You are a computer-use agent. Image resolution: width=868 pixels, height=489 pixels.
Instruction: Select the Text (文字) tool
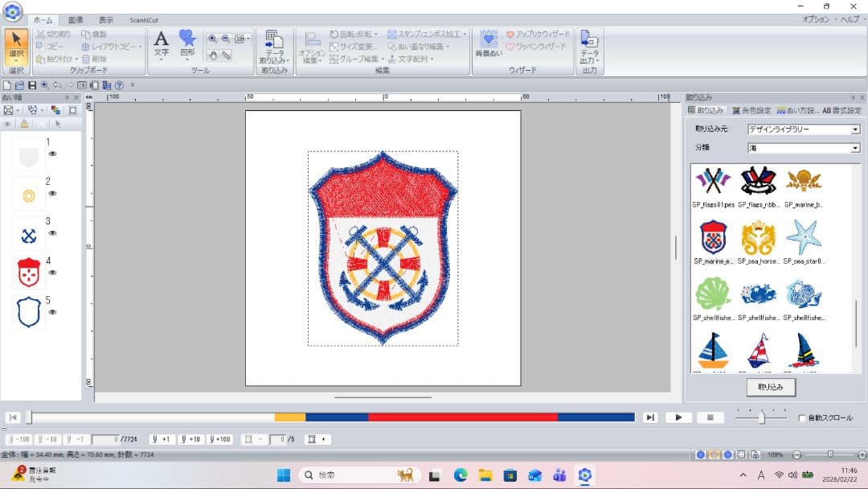click(x=161, y=44)
